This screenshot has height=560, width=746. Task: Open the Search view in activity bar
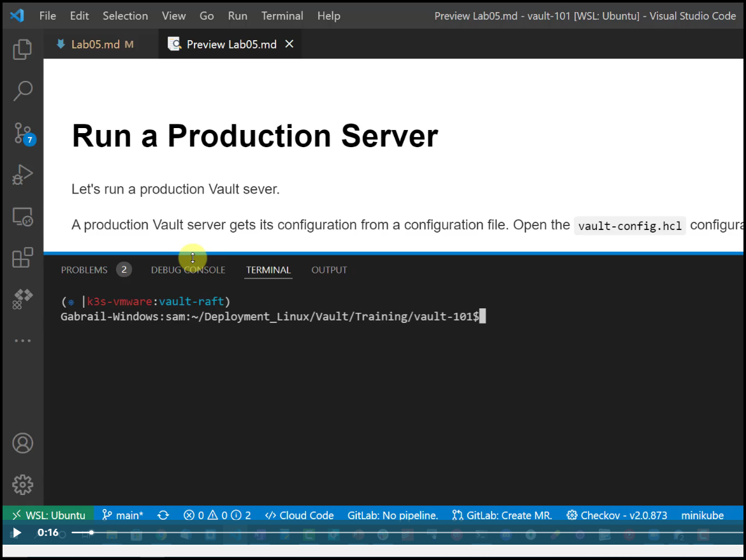coord(22,90)
